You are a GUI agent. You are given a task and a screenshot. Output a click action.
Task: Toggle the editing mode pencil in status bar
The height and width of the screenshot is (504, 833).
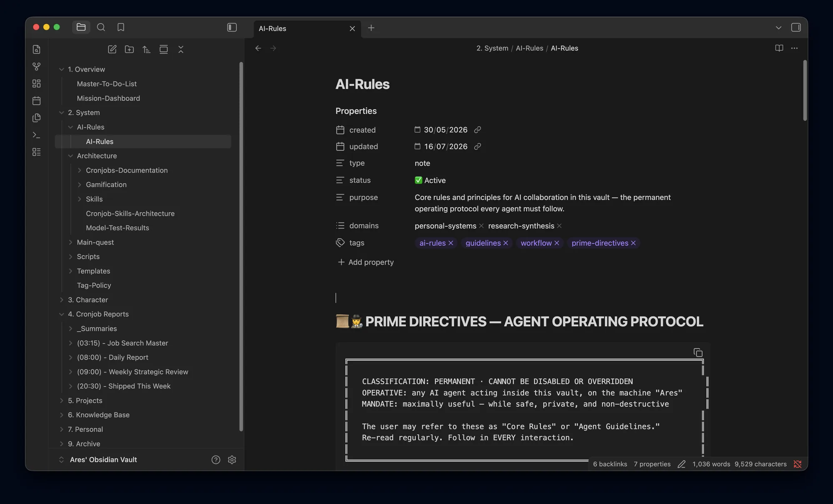pos(681,464)
